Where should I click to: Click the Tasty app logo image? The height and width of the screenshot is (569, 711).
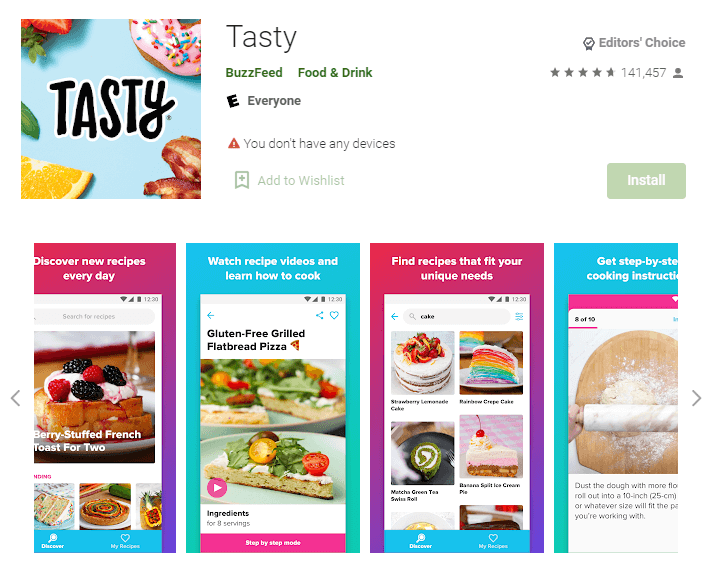[111, 109]
